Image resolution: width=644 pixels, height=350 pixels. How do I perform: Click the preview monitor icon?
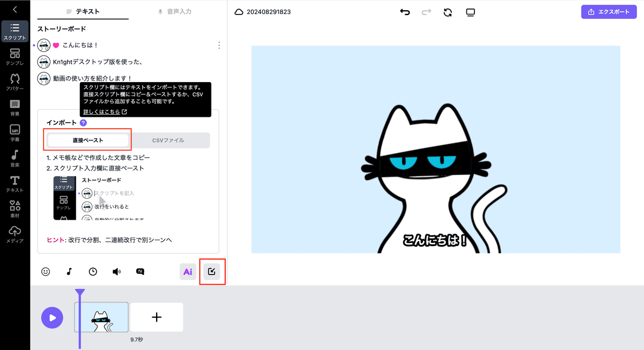tap(471, 12)
